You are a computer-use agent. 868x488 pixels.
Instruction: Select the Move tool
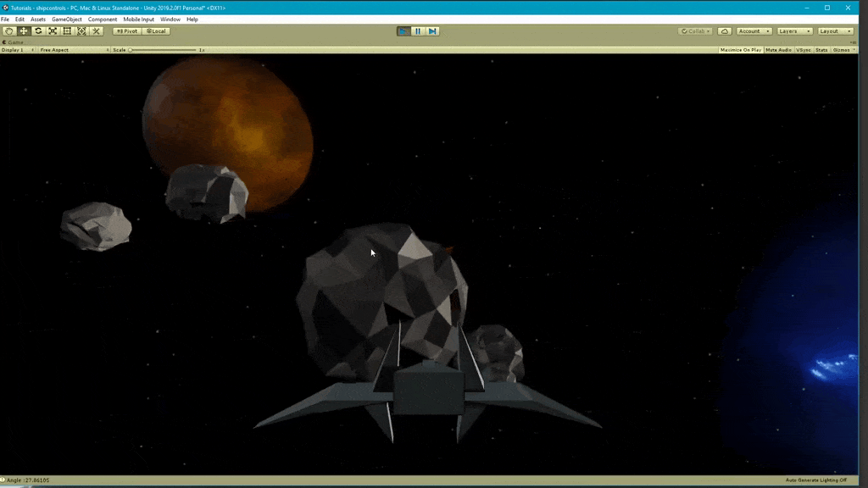coord(24,31)
